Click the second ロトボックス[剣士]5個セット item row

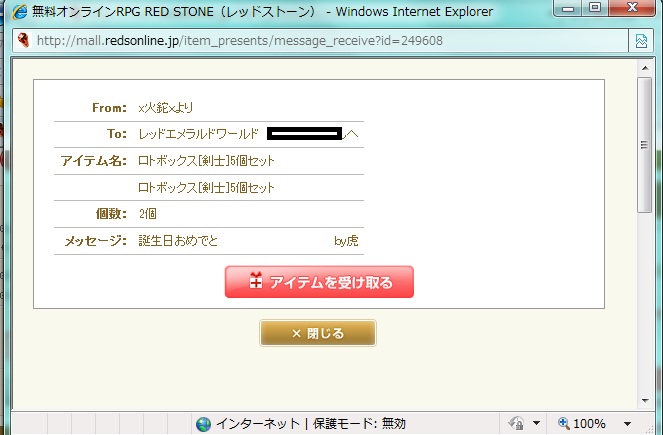(x=206, y=187)
